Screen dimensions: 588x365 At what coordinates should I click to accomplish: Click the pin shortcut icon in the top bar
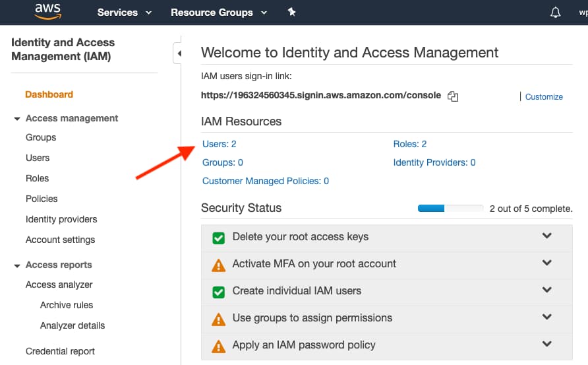(x=291, y=12)
